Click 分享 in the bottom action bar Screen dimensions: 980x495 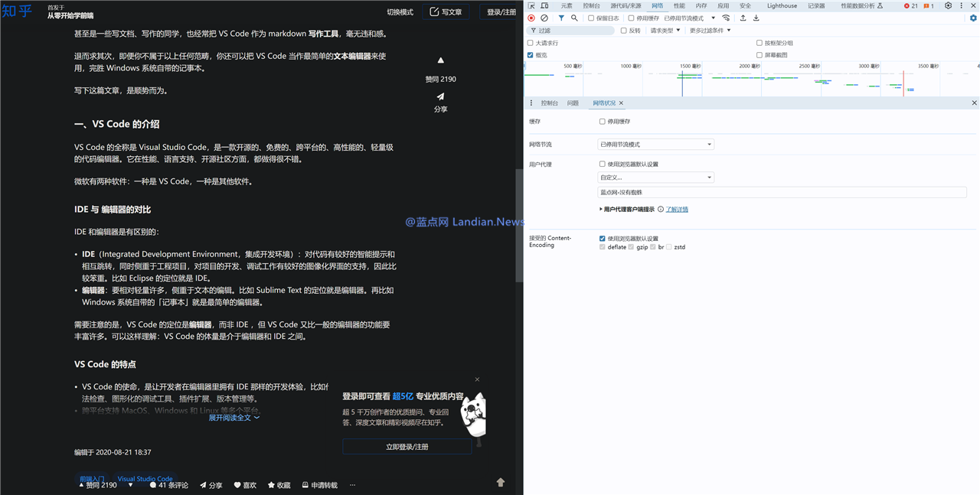click(x=211, y=485)
